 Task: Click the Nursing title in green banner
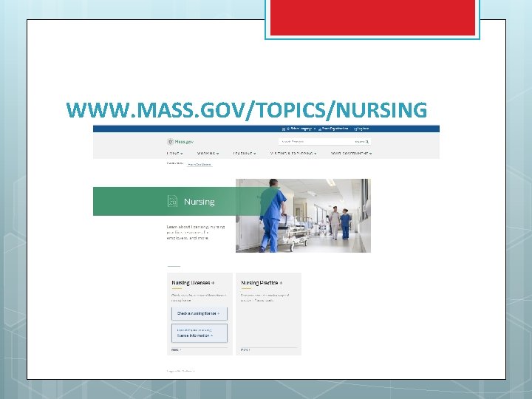pyautogui.click(x=199, y=202)
